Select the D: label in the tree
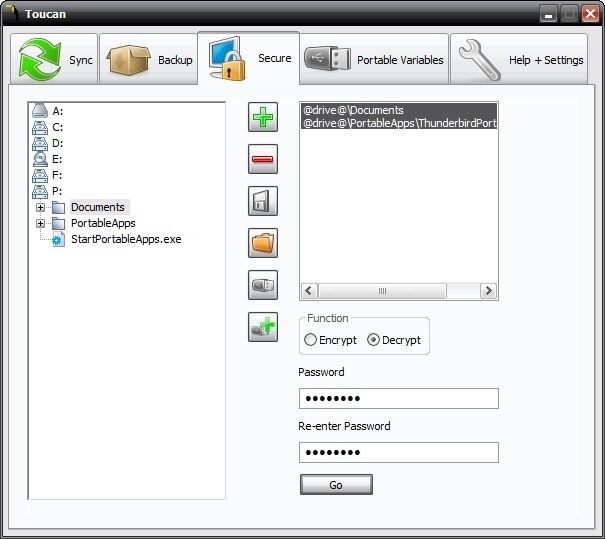 [x=57, y=143]
